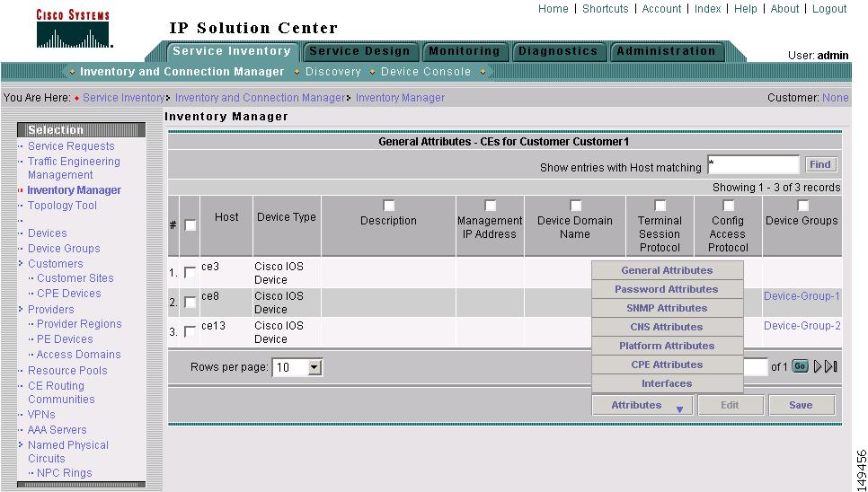Open the About link

pos(785,9)
